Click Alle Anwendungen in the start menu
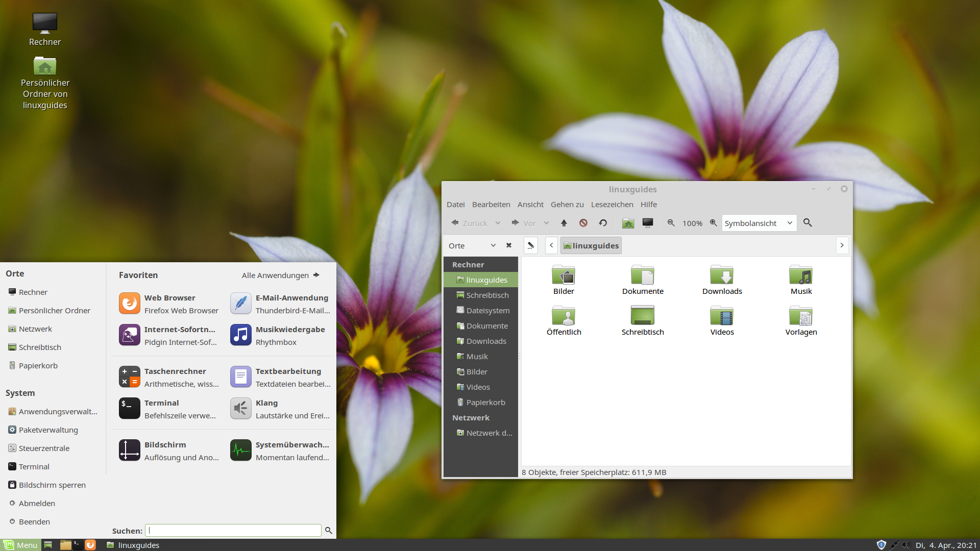This screenshot has height=551, width=980. coord(280,275)
